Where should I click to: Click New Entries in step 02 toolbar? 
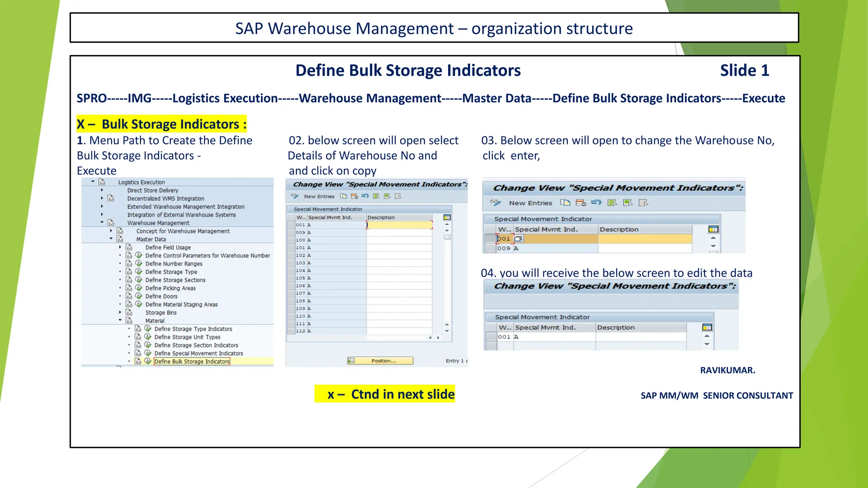pyautogui.click(x=319, y=197)
